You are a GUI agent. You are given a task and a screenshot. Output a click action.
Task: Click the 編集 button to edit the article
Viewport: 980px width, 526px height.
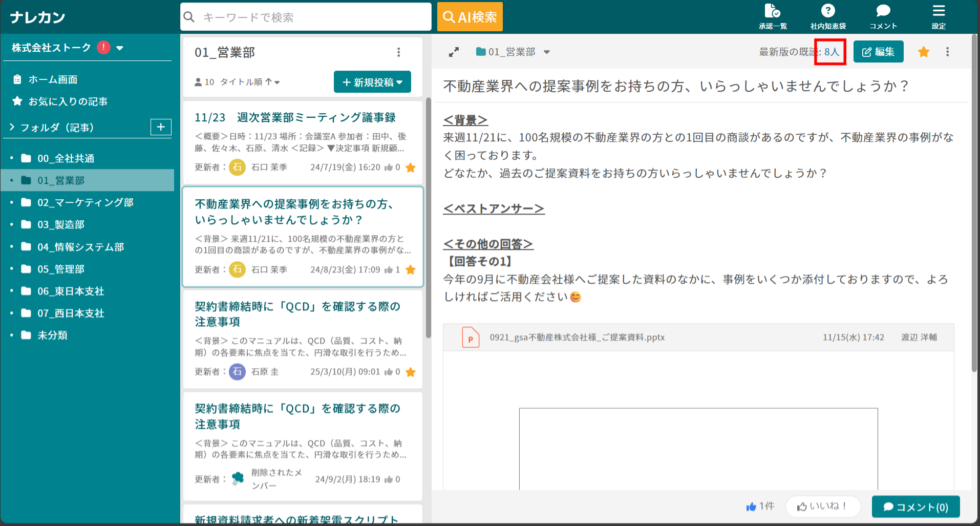(878, 51)
